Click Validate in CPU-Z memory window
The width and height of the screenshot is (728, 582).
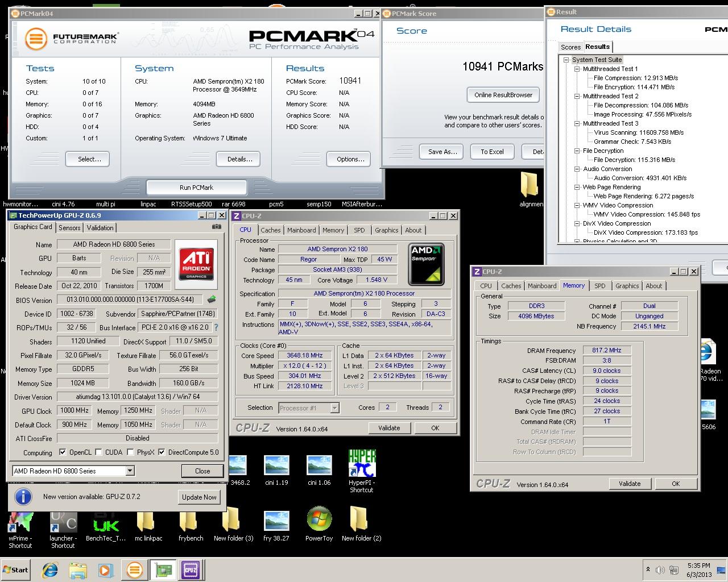pyautogui.click(x=630, y=484)
